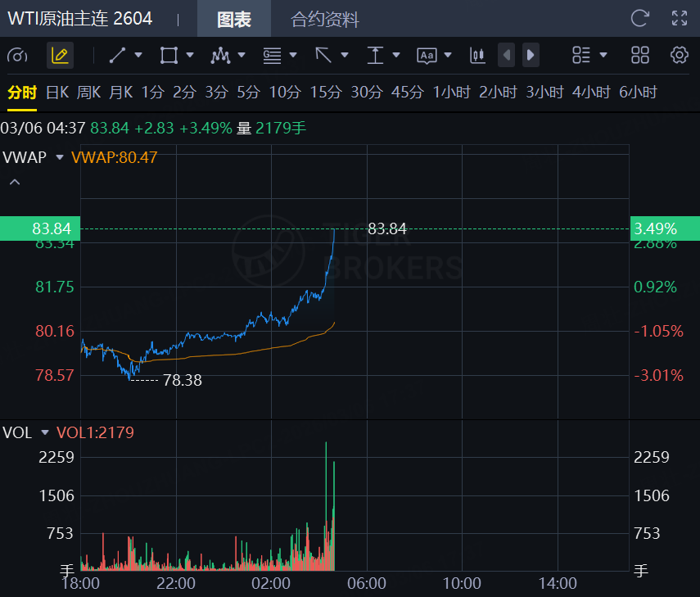Click the refresh icon in the header
700x597 pixels.
(x=639, y=18)
